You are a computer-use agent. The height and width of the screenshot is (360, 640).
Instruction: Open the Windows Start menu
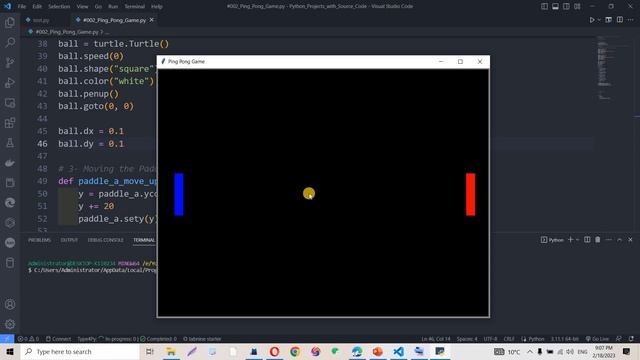coord(10,351)
